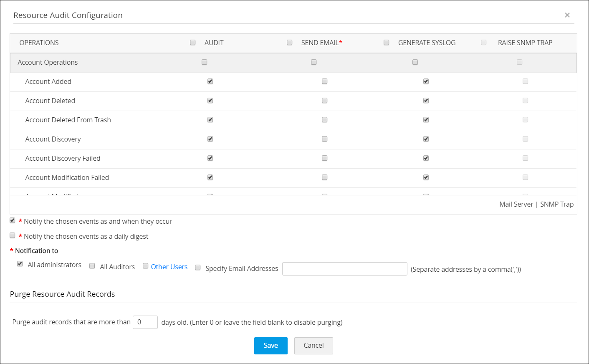This screenshot has height=364, width=589.
Task: Disable notifying events as they occur
Action: coord(12,220)
